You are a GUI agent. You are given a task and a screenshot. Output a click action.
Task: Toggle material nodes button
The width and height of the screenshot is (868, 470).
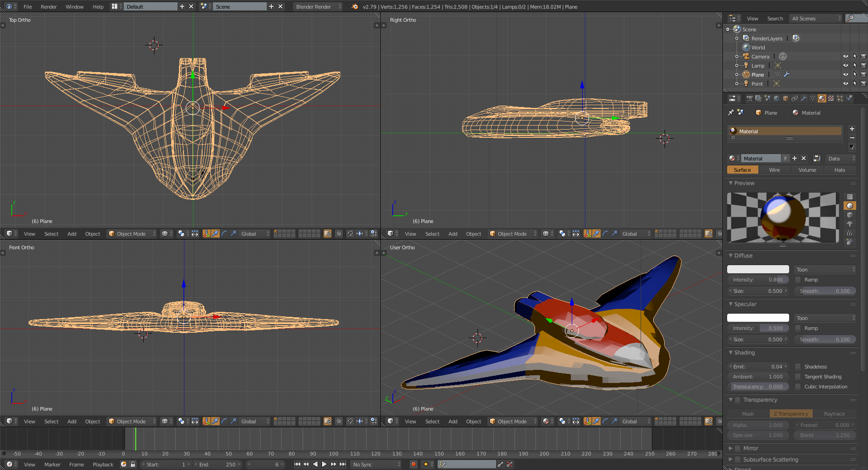click(817, 158)
